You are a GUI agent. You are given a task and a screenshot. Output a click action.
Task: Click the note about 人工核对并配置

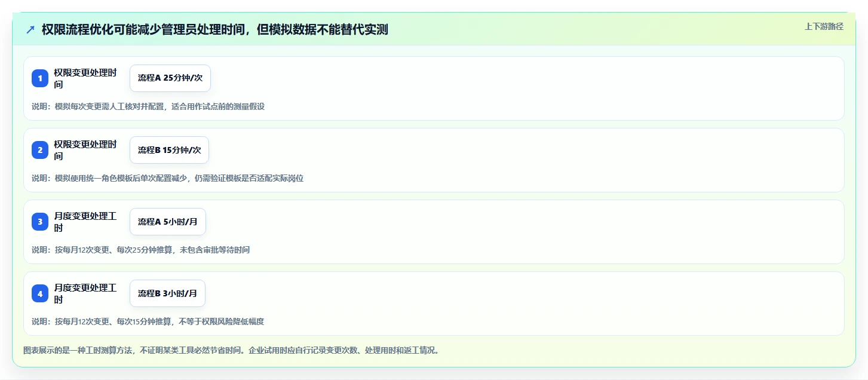tap(148, 106)
